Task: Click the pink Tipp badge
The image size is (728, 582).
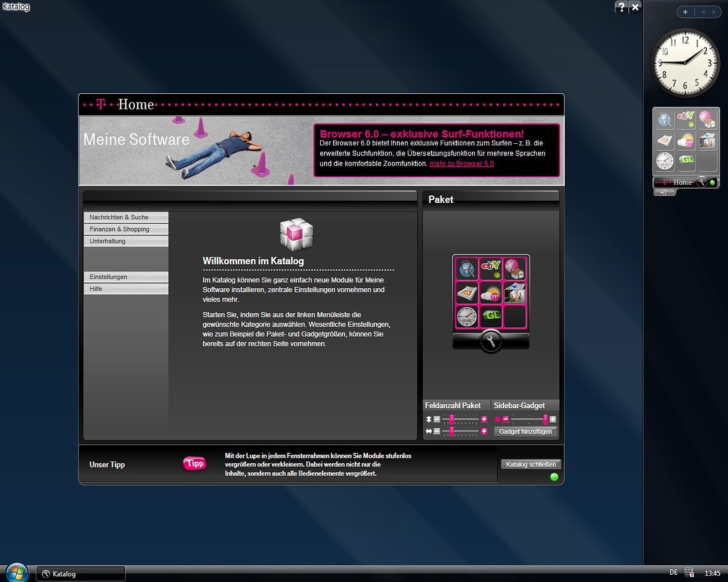Action: point(195,463)
